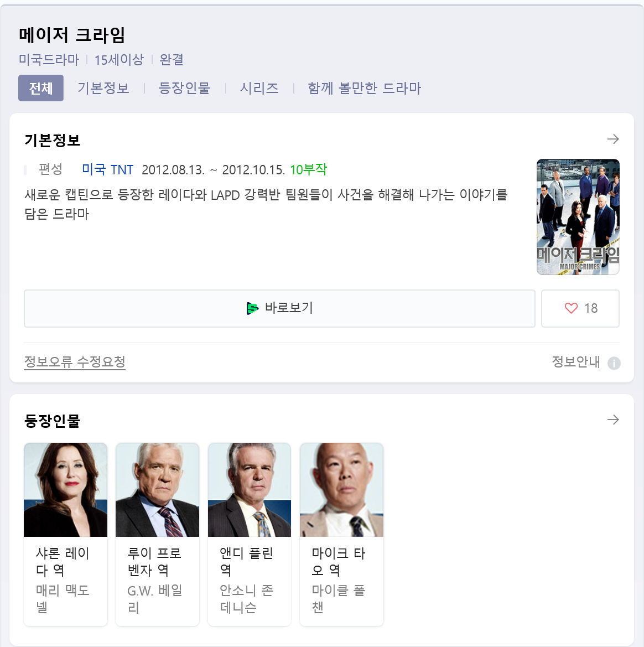
Task: Click the 샤론 레이다 역 character name
Action: click(x=63, y=562)
